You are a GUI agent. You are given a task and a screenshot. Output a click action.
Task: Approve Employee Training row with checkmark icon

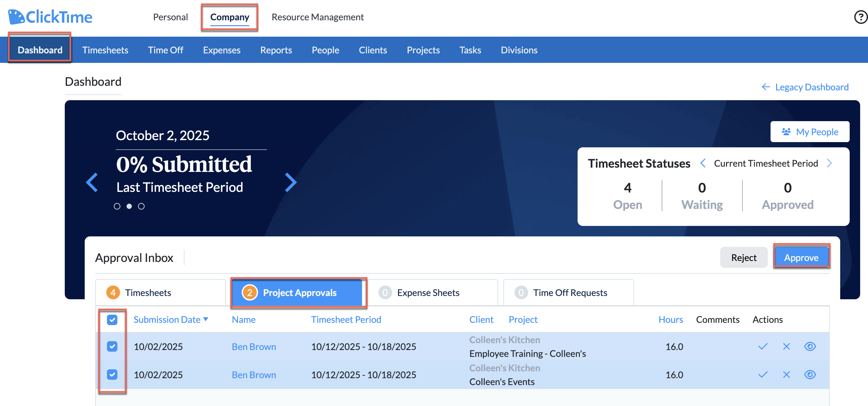coord(763,346)
